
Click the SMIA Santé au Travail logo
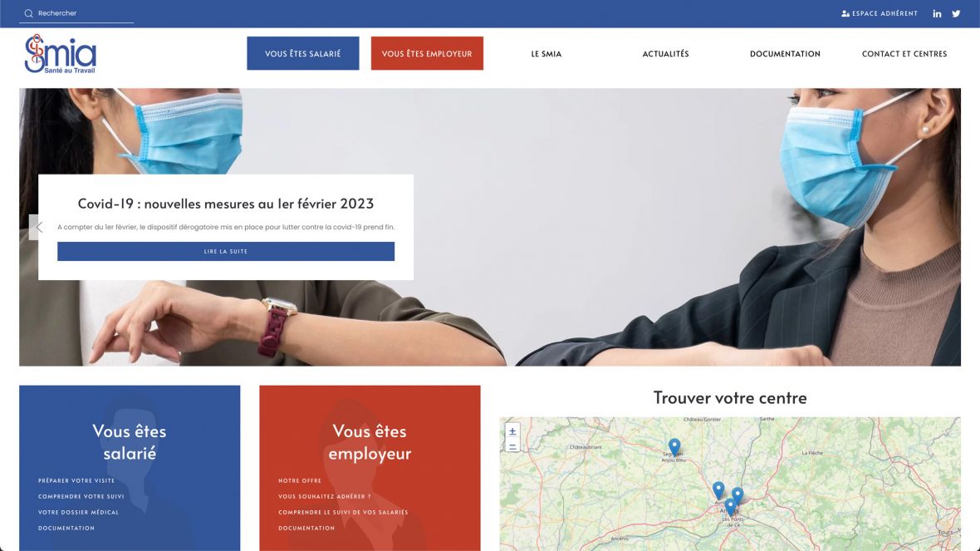coord(60,54)
